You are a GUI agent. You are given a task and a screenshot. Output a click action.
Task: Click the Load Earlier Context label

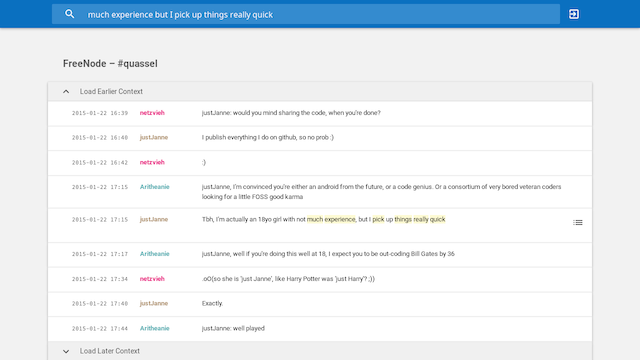(x=111, y=91)
